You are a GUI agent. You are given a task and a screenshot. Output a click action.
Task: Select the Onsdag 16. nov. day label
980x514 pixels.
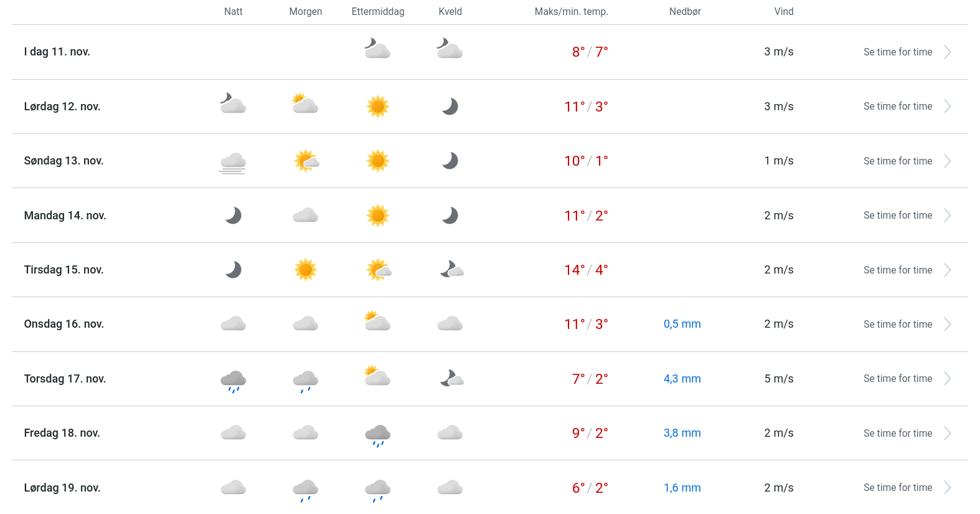point(64,324)
